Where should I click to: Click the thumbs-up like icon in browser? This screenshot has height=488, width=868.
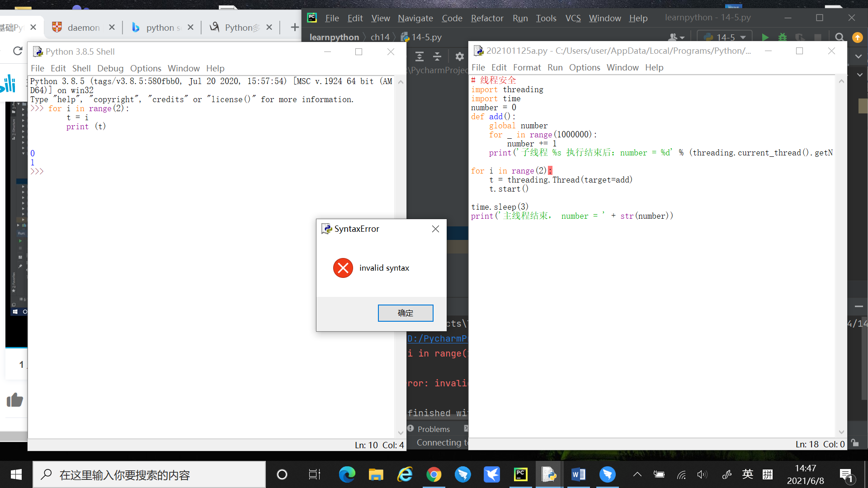pos(14,400)
